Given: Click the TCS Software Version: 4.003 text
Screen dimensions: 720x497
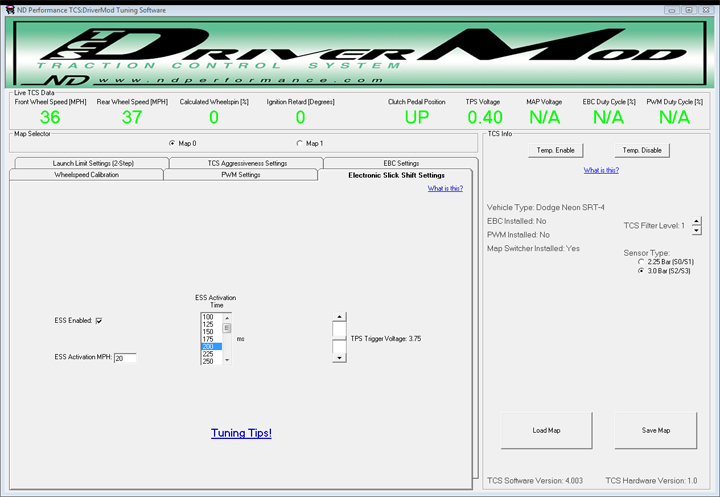Looking at the screenshot, I should tap(535, 481).
